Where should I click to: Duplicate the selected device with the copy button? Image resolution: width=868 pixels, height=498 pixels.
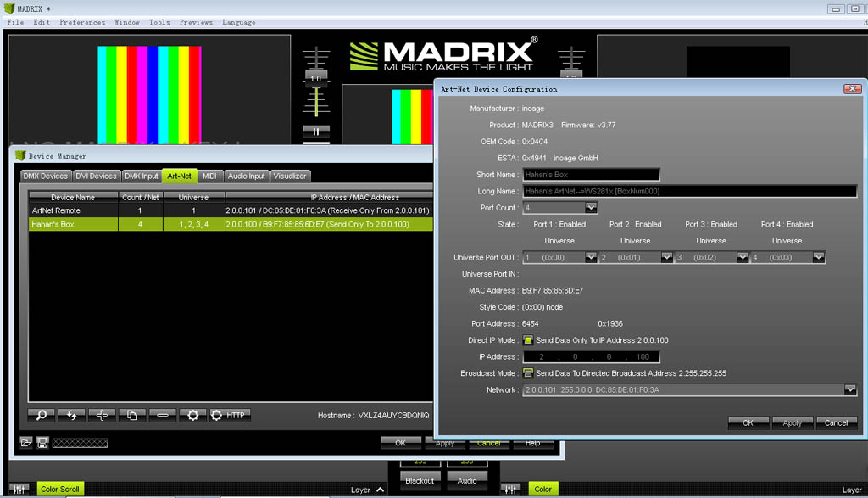131,415
